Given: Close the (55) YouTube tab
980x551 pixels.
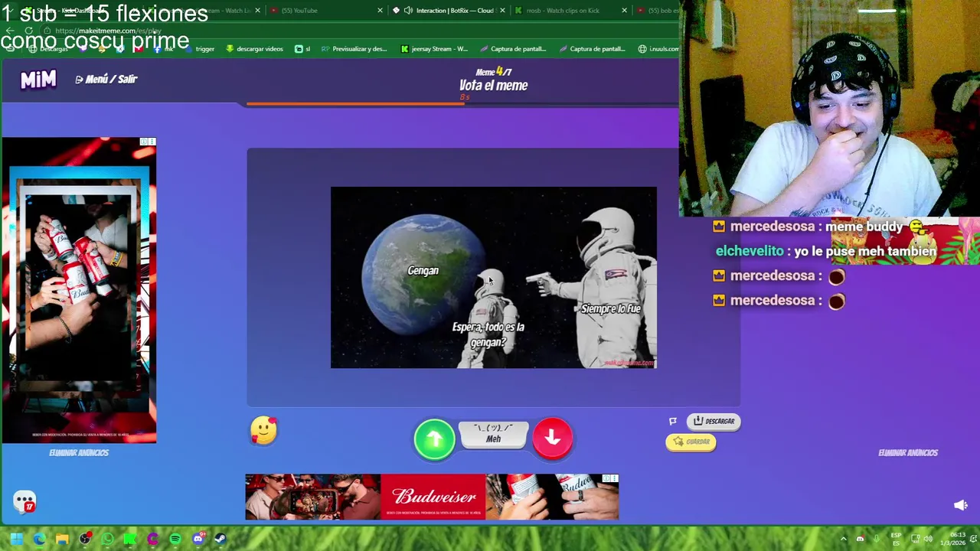Looking at the screenshot, I should click(x=380, y=11).
